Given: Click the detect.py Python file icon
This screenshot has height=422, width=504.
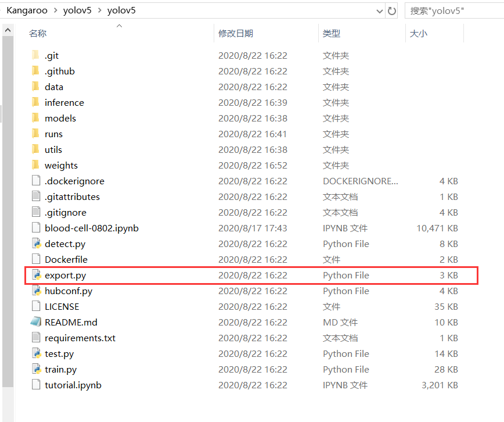Looking at the screenshot, I should click(x=37, y=244).
